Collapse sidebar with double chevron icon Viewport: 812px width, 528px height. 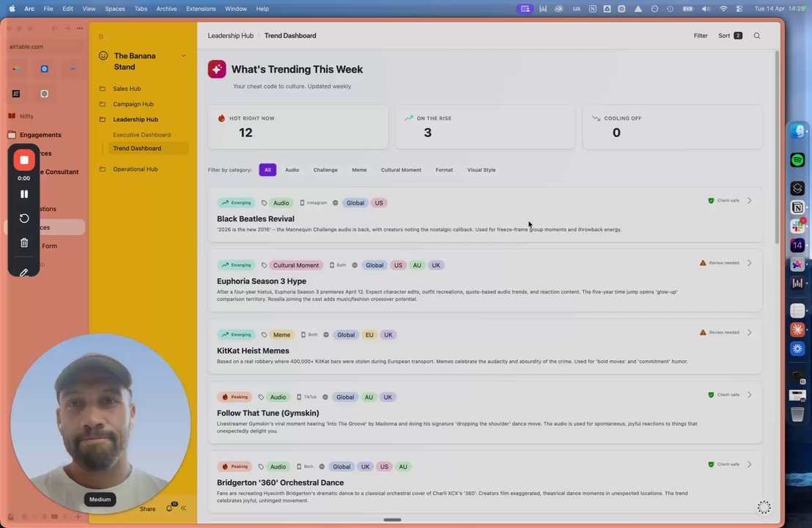pos(183,508)
